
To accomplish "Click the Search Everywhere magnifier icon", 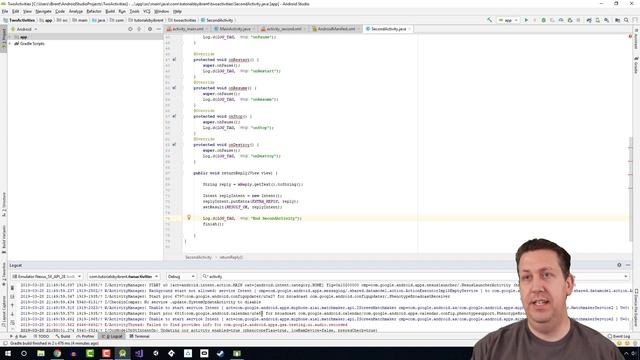I will click(627, 20).
